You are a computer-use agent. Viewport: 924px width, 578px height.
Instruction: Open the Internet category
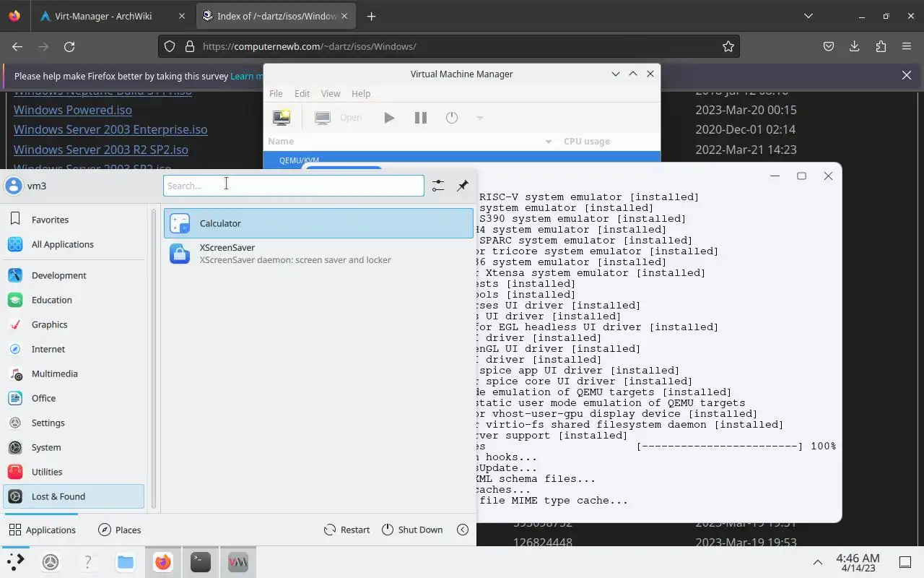point(74,349)
